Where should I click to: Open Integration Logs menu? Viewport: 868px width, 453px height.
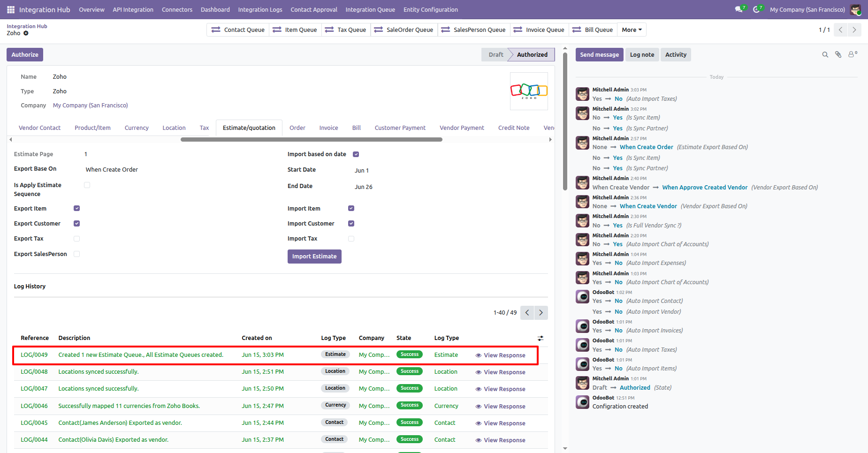260,9
